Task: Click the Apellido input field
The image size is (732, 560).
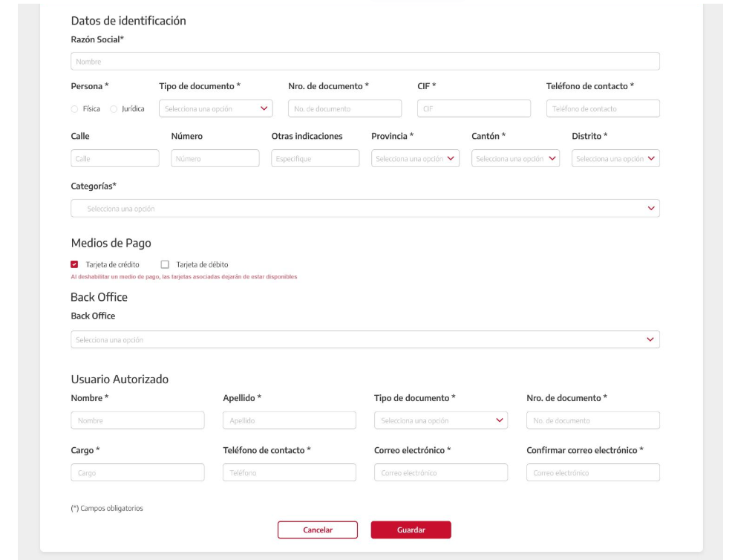Action: pyautogui.click(x=289, y=420)
